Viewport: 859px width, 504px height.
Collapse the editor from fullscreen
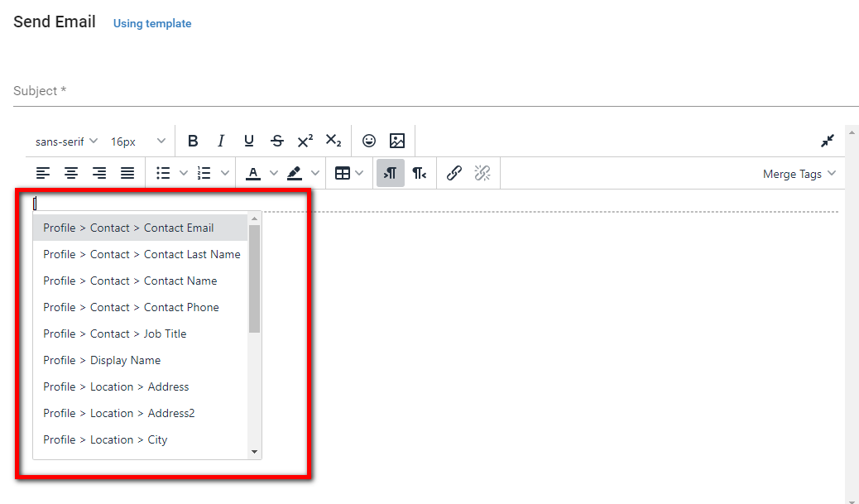click(x=828, y=142)
